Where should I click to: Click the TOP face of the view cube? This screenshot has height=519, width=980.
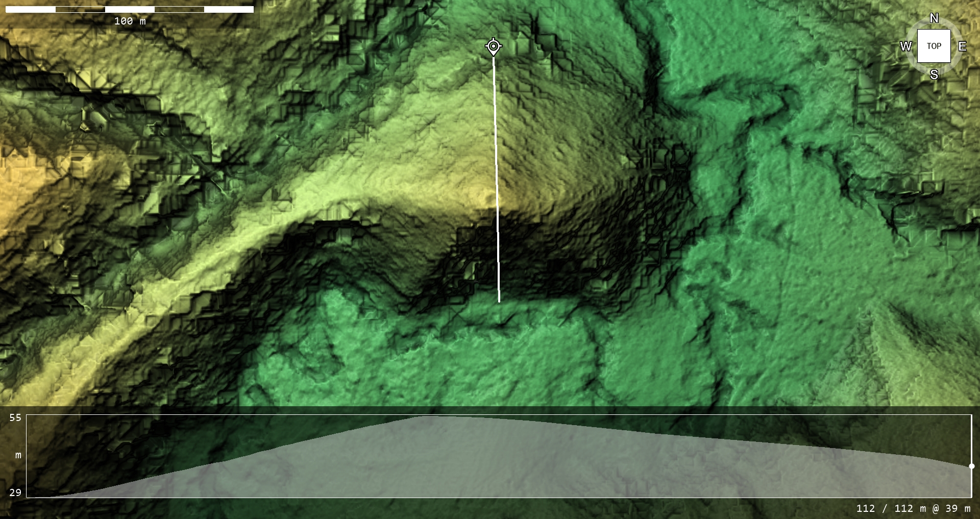(x=934, y=46)
